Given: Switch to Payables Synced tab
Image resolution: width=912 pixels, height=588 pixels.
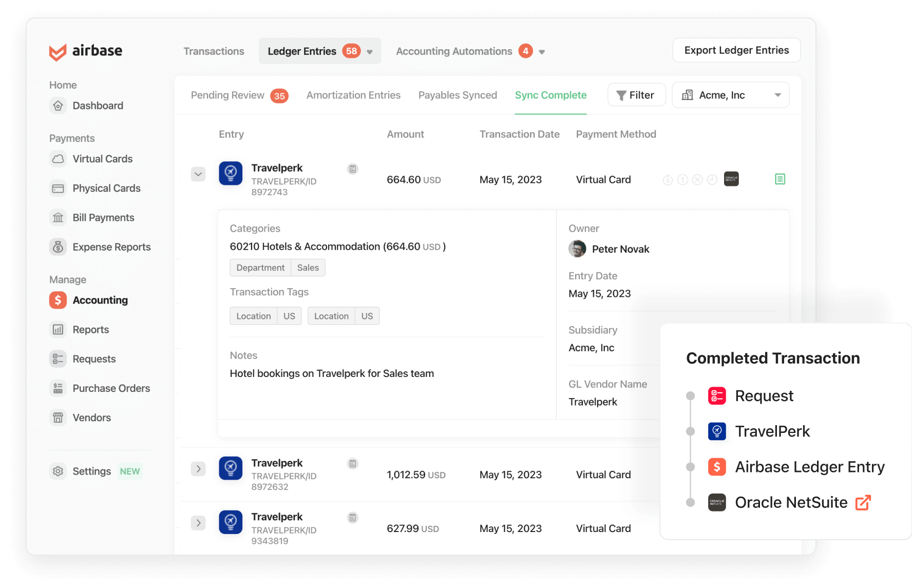Looking at the screenshot, I should [x=458, y=95].
